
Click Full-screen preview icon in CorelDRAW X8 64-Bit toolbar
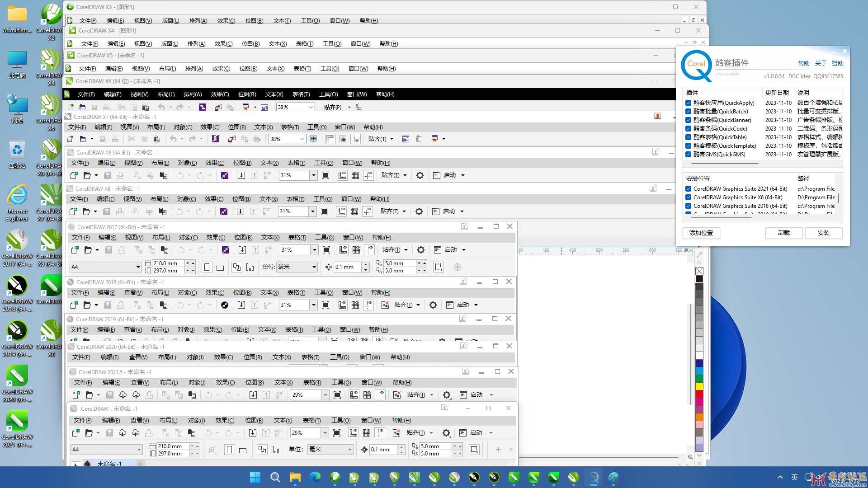[x=325, y=175]
